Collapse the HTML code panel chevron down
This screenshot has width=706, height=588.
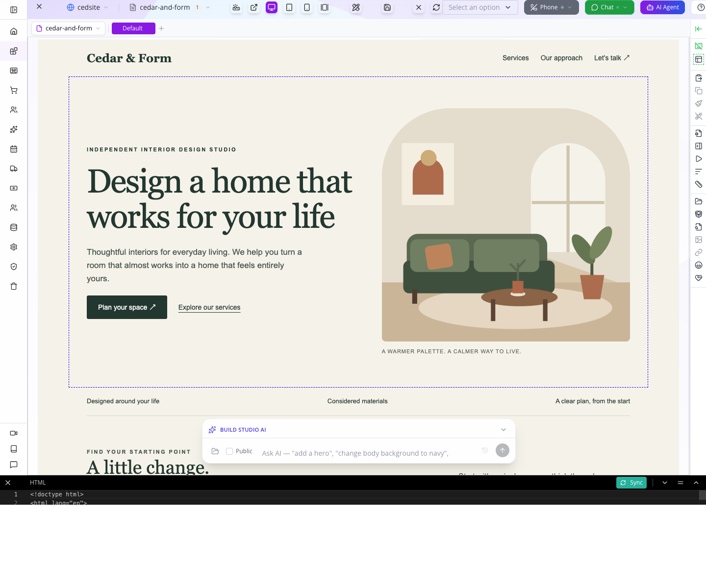point(665,483)
